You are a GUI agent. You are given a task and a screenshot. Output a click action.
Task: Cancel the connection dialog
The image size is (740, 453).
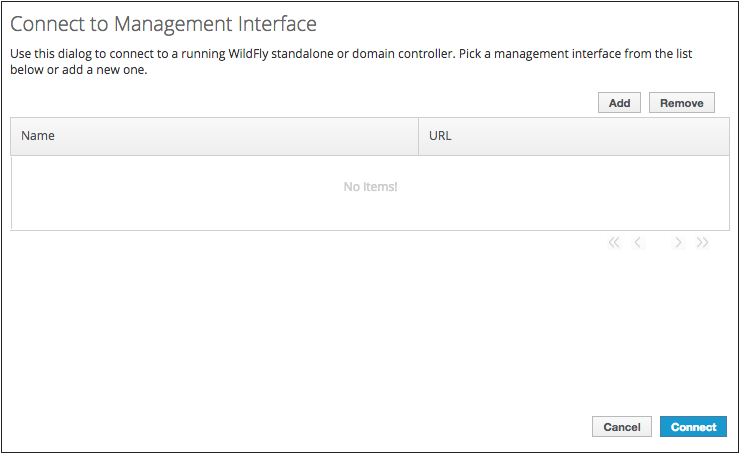click(x=621, y=427)
